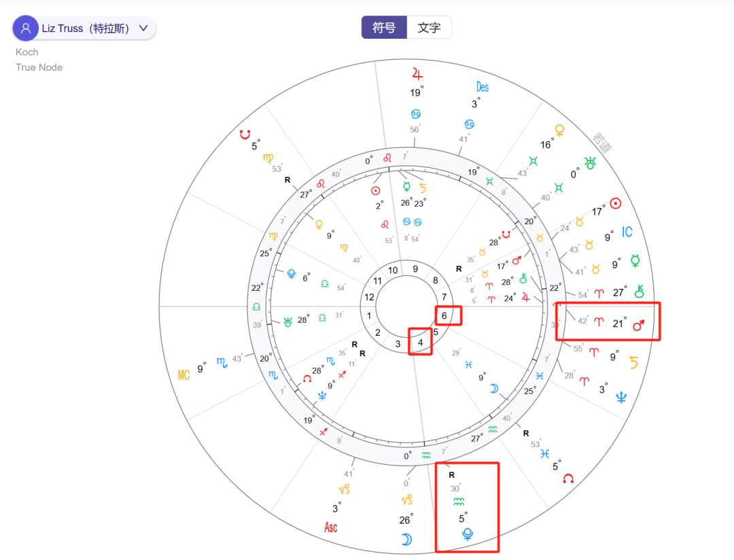Click house number 1 in the center wheel
This screenshot has height=560, width=734.
pyautogui.click(x=369, y=315)
